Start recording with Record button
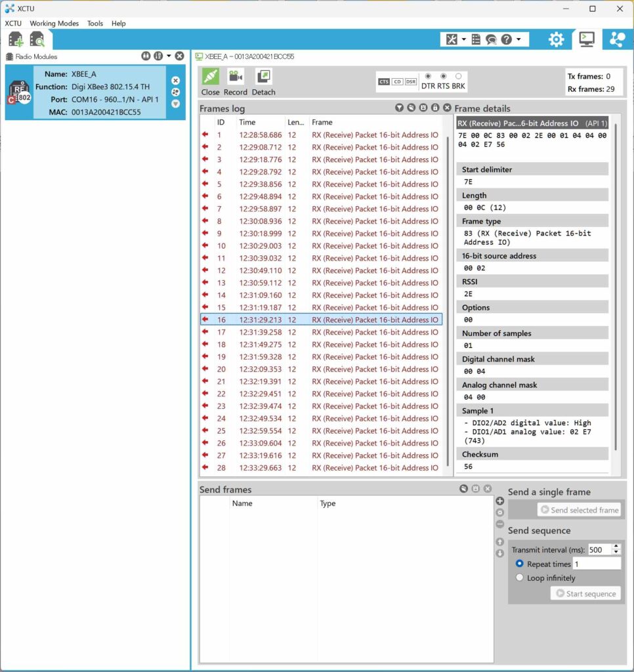The image size is (634, 672). (236, 82)
